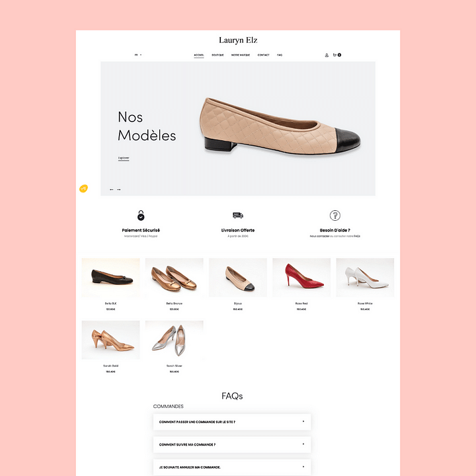Expand 'Je souhaite annuler ma commande' FAQ
Screen dimensions: 476x476
pyautogui.click(x=231, y=467)
